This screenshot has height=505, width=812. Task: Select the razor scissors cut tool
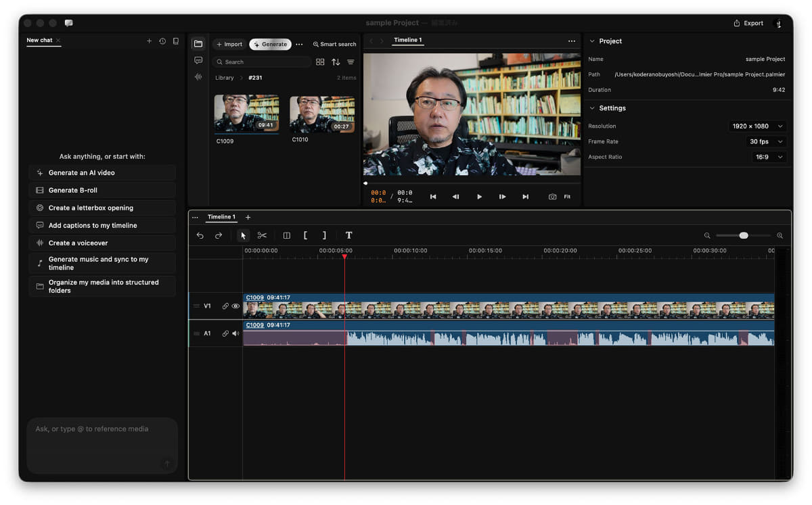pos(262,235)
